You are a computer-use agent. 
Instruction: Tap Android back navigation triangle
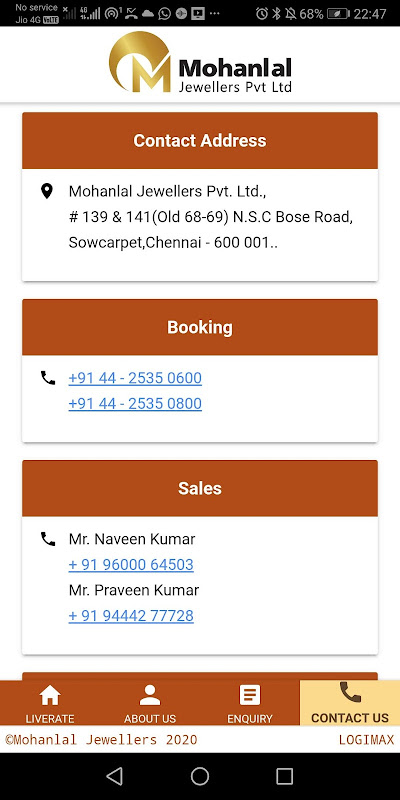coord(114,777)
